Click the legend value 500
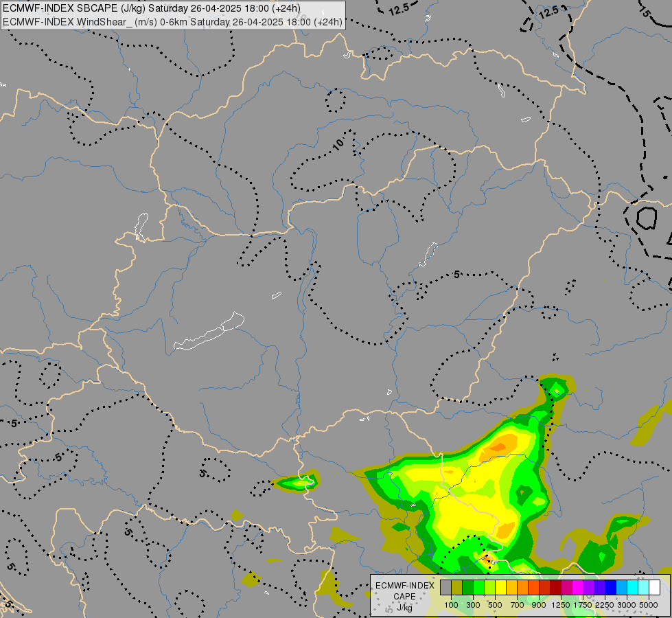This screenshot has height=618, width=672. 495,605
